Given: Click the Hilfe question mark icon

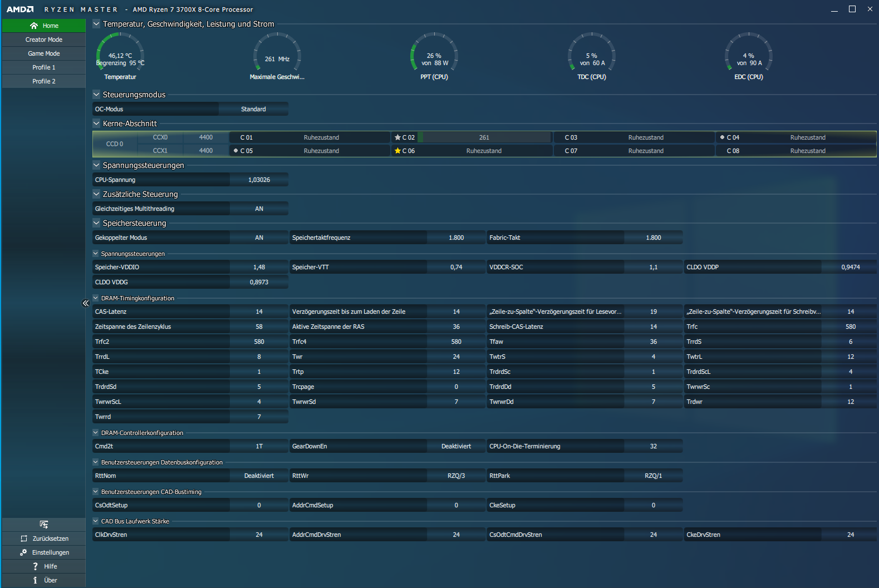Looking at the screenshot, I should (36, 566).
